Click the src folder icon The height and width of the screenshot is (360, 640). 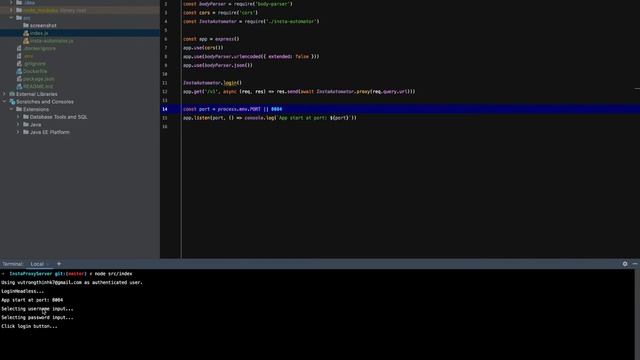(x=19, y=18)
